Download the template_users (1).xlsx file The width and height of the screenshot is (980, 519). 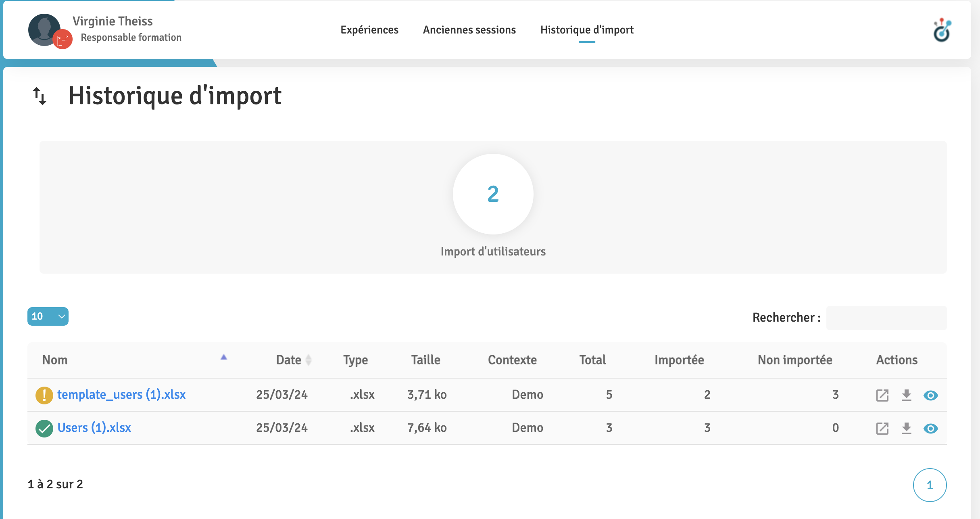(906, 395)
